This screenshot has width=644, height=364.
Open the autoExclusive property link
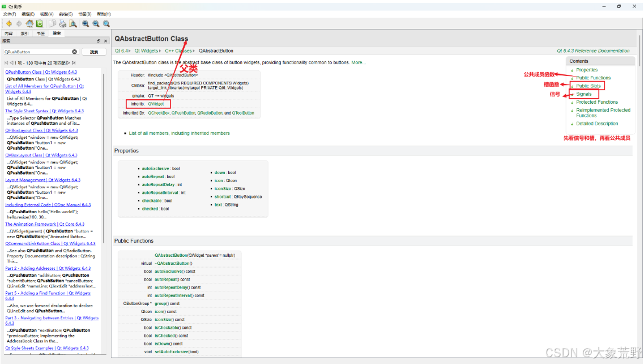click(155, 168)
